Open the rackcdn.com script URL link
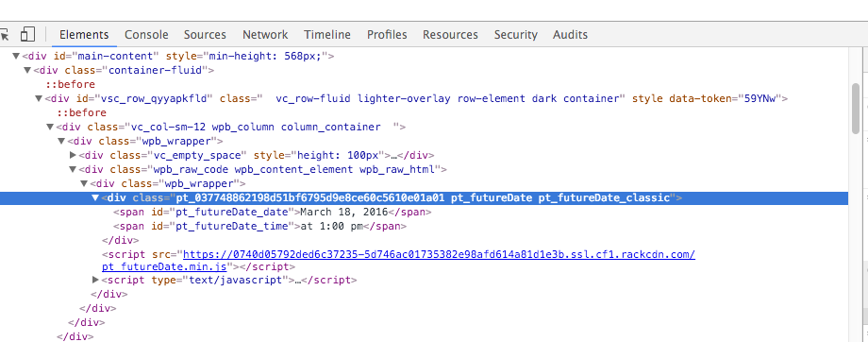This screenshot has height=342, width=868. point(439,254)
